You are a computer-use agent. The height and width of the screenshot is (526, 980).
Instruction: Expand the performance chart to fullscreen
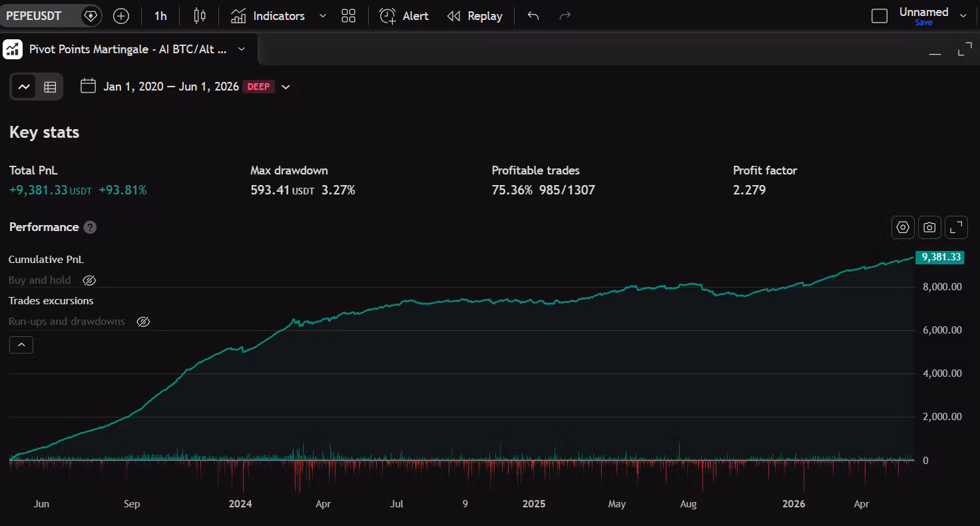(x=956, y=227)
